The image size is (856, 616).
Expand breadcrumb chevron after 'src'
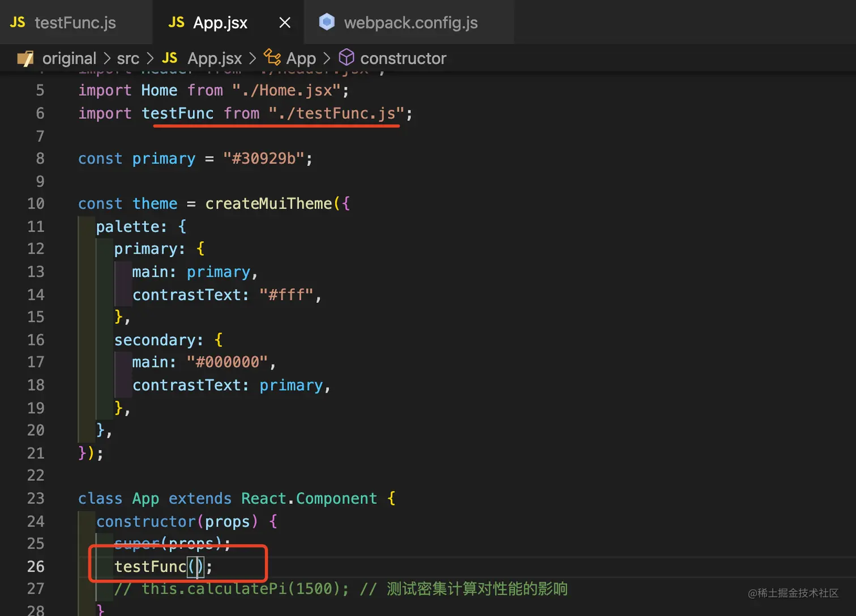click(150, 58)
